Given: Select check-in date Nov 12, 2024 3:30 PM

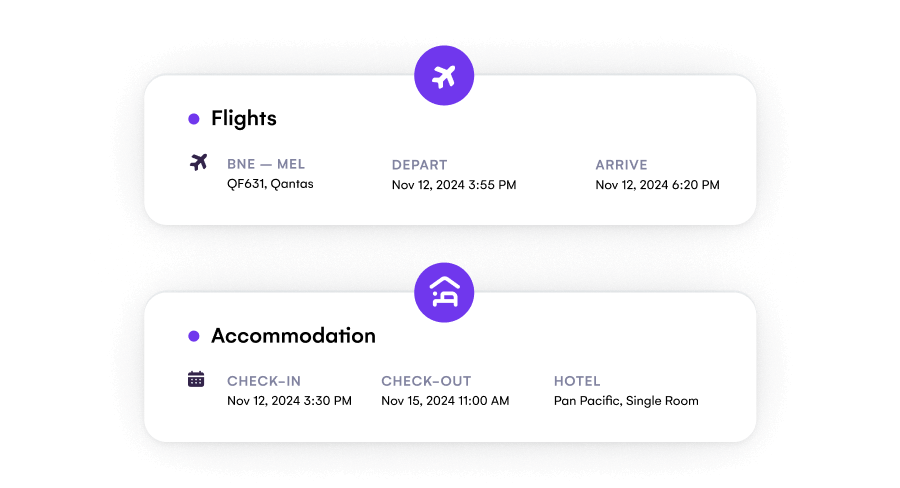Looking at the screenshot, I should [289, 401].
